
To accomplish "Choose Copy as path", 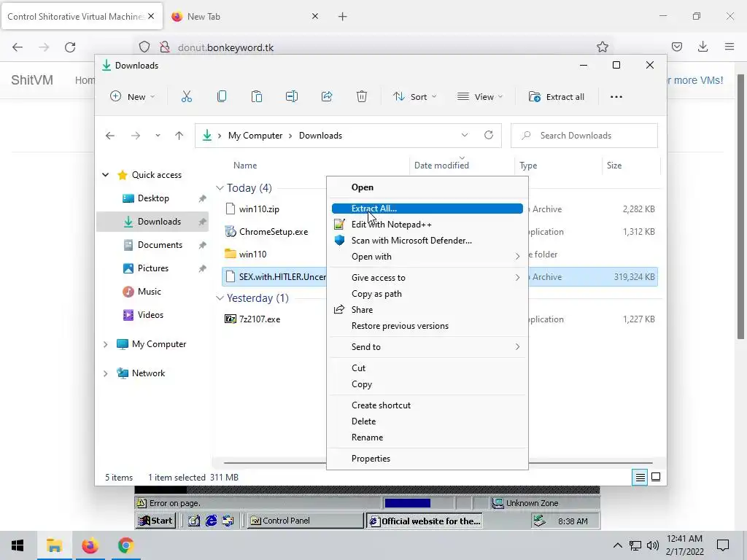I will 427,294.
